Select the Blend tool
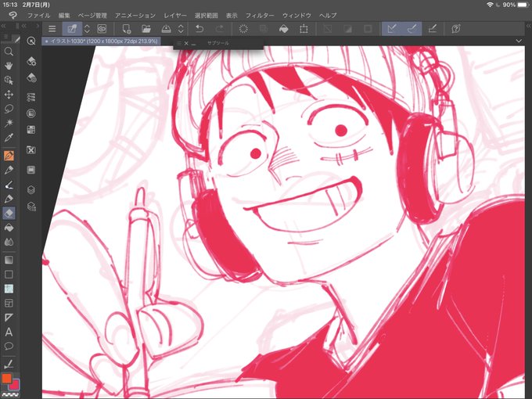 [9, 242]
